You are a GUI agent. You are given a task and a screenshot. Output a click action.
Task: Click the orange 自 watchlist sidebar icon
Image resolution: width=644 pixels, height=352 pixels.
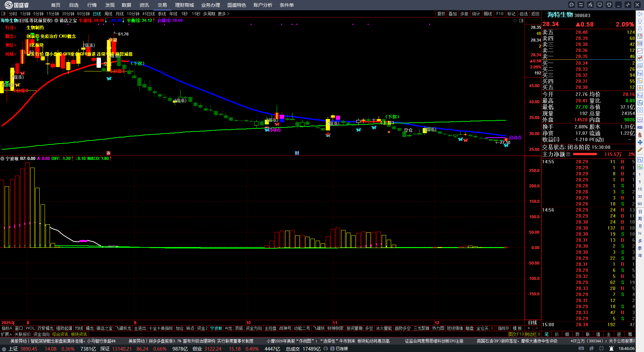(640, 88)
